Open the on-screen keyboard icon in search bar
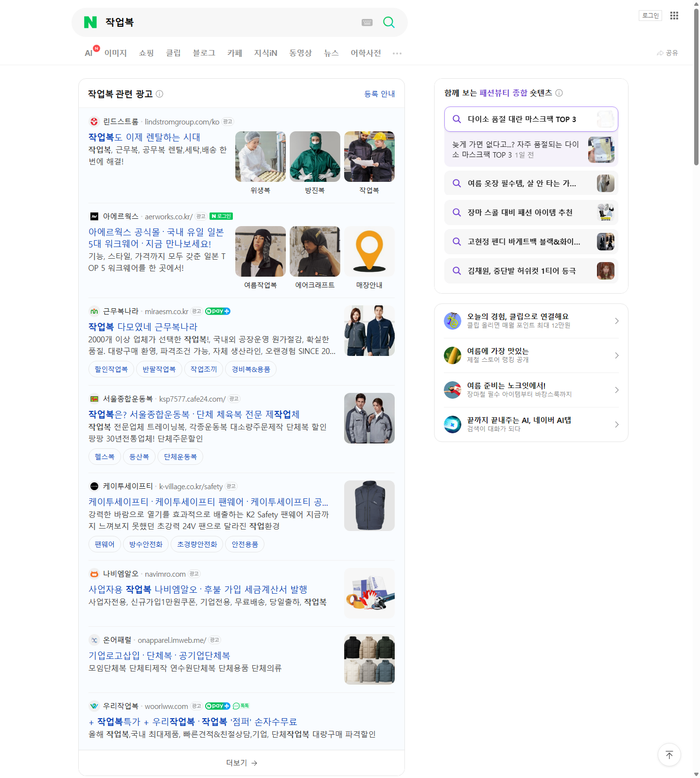The image size is (700, 778). tap(367, 22)
